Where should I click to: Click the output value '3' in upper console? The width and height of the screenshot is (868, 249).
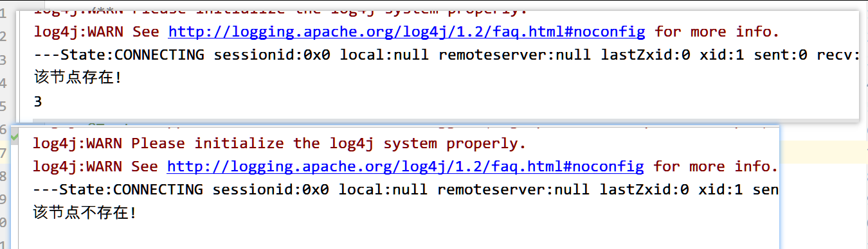[x=38, y=101]
